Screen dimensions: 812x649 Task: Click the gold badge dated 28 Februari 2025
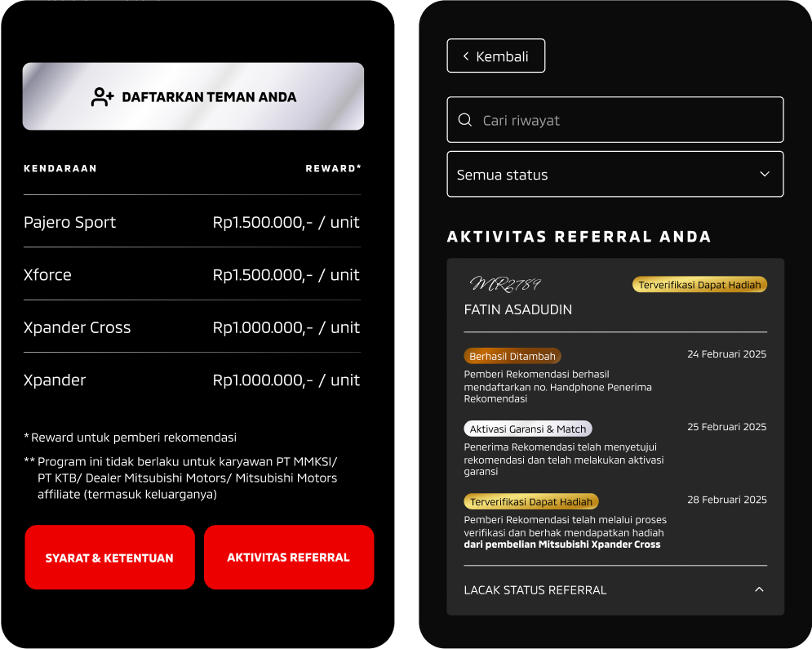(x=531, y=501)
